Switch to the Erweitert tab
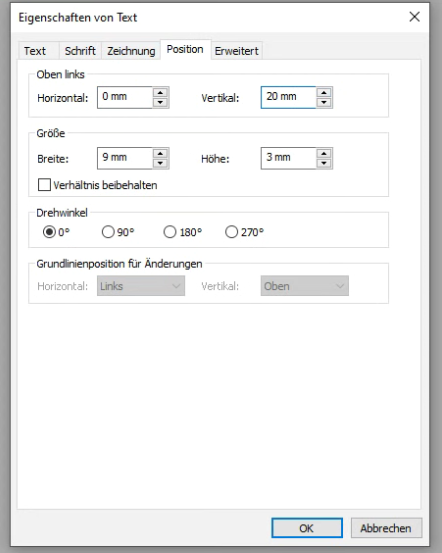The image size is (442, 553). pyautogui.click(x=236, y=51)
